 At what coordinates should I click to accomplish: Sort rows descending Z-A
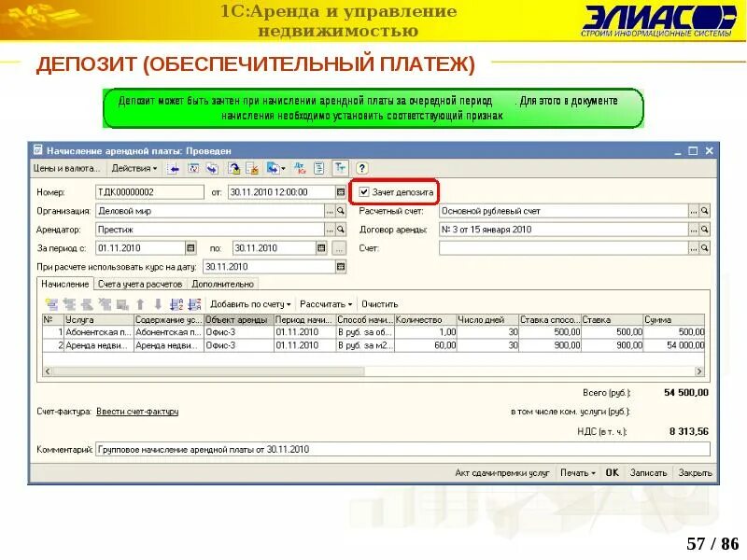194,304
